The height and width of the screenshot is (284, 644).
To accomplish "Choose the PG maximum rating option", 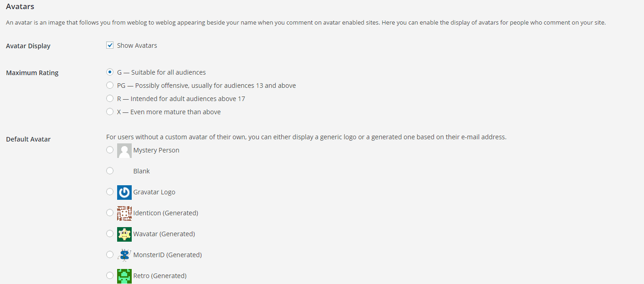I will coord(110,85).
